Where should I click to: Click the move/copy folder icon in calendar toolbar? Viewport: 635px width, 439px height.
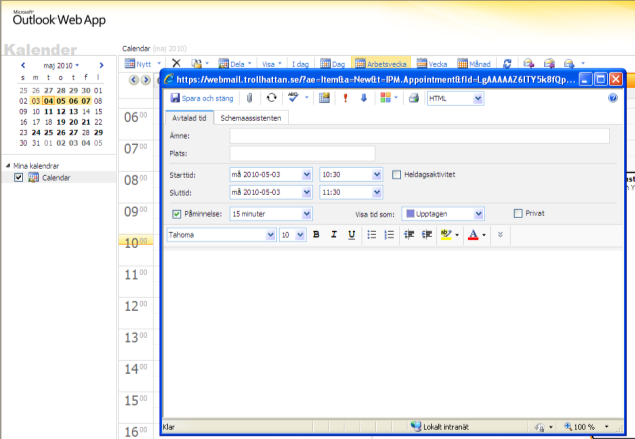point(197,64)
